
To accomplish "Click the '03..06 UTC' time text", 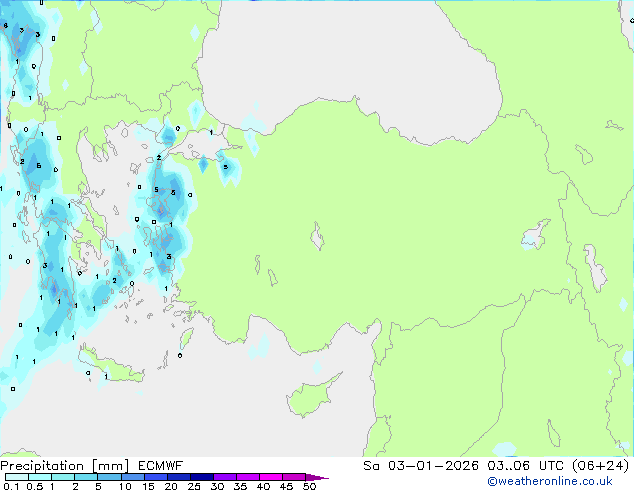I will [x=525, y=466].
